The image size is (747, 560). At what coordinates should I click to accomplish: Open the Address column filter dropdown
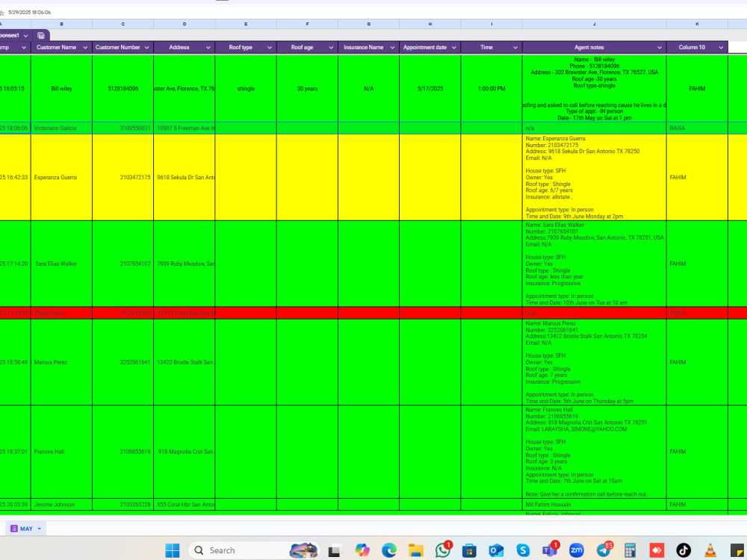[208, 48]
